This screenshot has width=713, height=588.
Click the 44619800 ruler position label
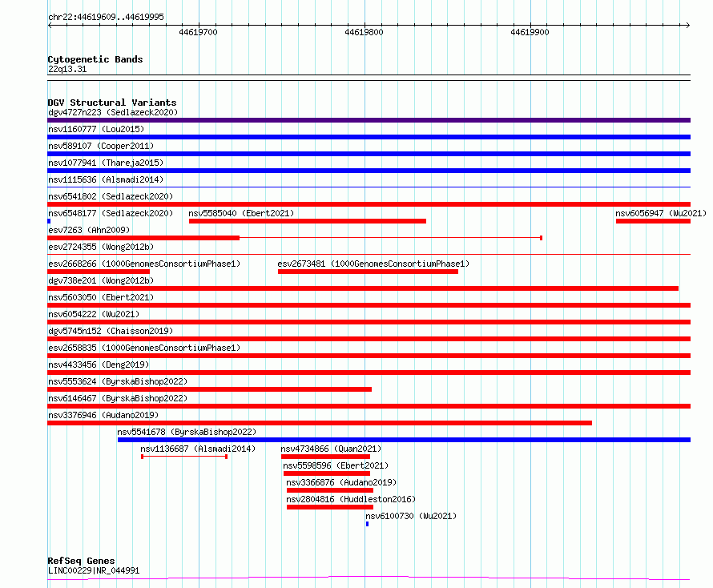pyautogui.click(x=364, y=32)
